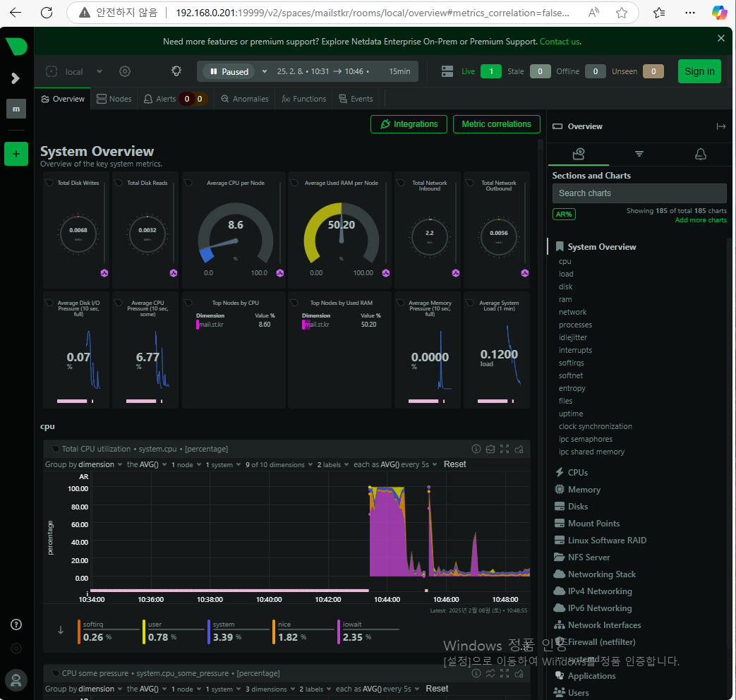This screenshot has height=700, width=736.
Task: Open the user avatar icon in sidebar
Action: (16, 680)
